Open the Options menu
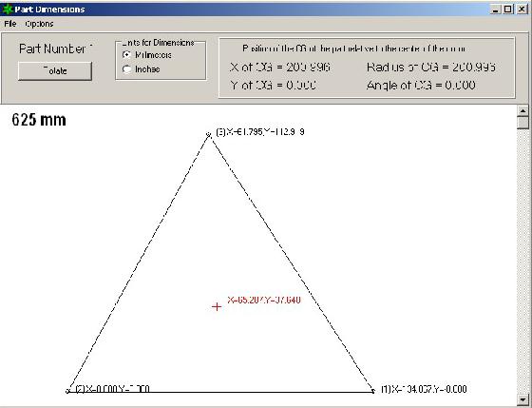Screen dimensions: 532x408 pos(39,24)
